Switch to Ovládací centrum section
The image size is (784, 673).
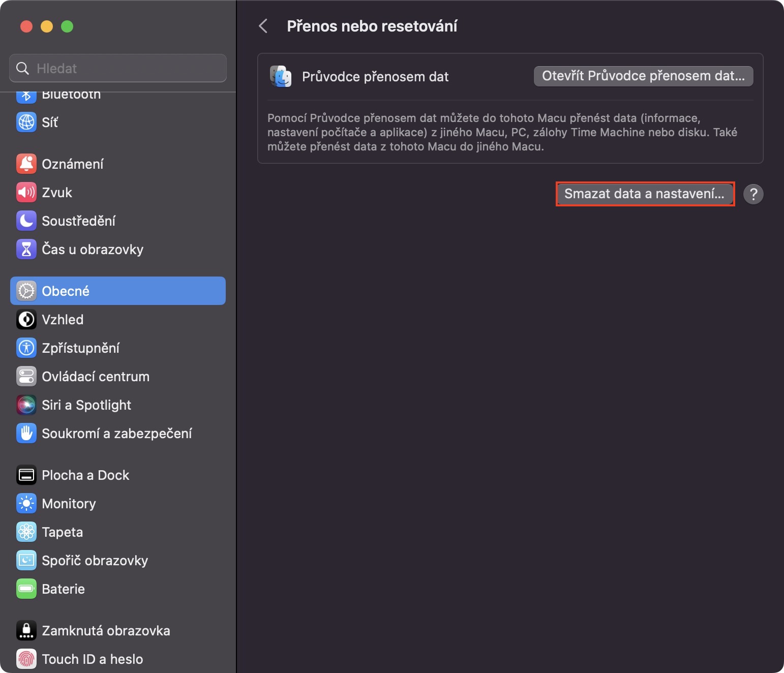96,376
